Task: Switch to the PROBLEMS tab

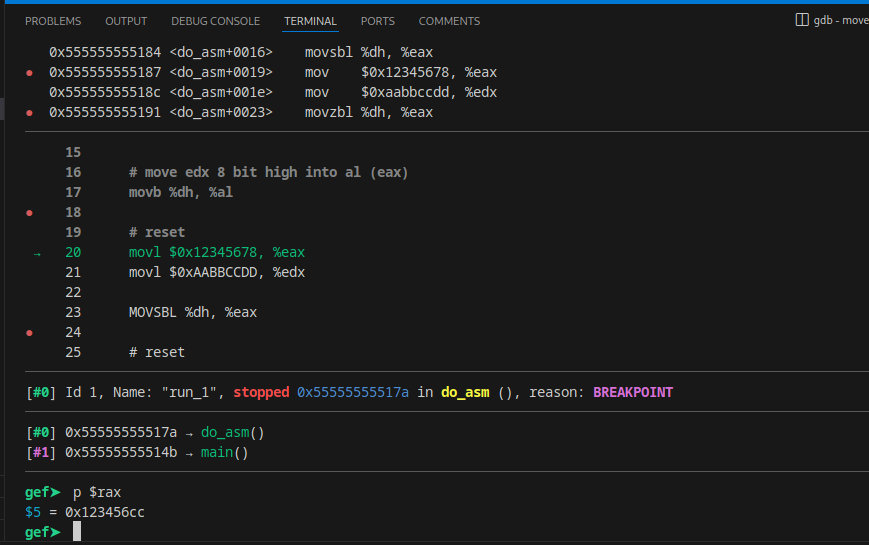Action: pos(53,21)
